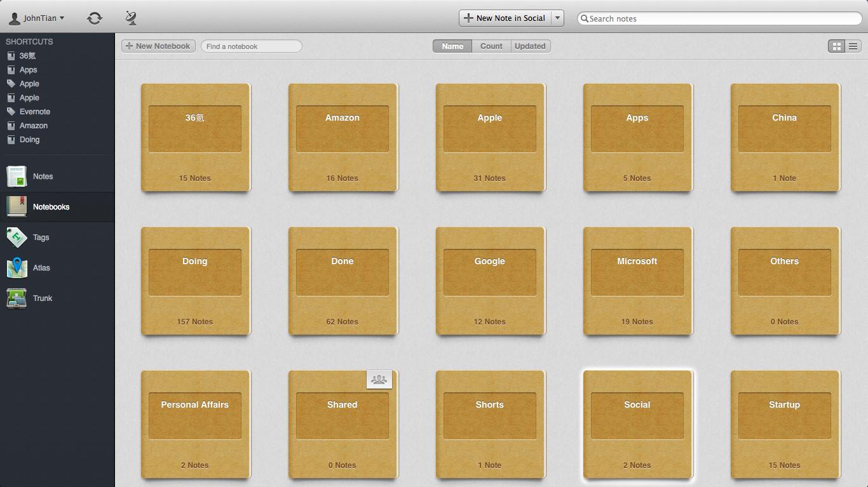
Task: Expand the New Note dropdown arrow
Action: (x=557, y=18)
